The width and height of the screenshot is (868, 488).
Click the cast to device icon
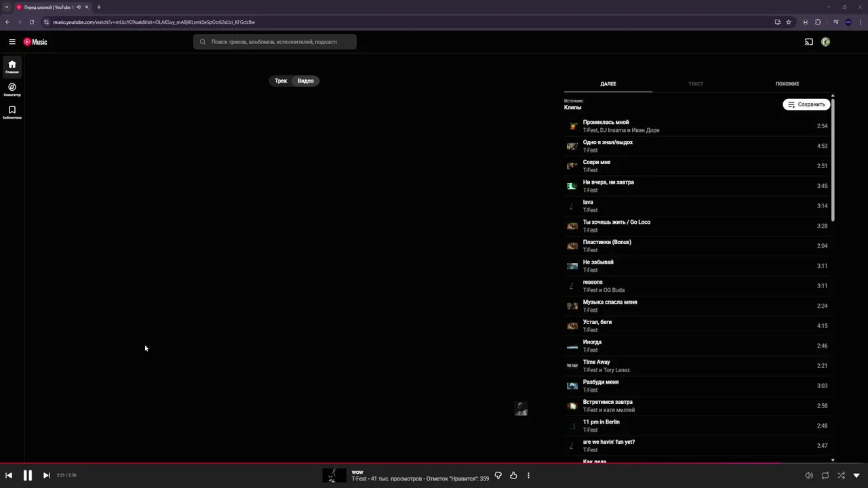pos(808,42)
